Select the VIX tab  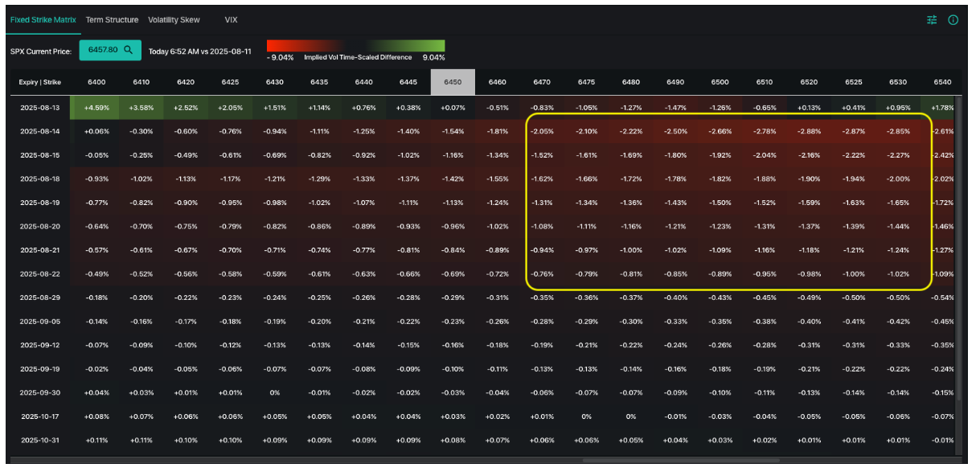point(231,20)
